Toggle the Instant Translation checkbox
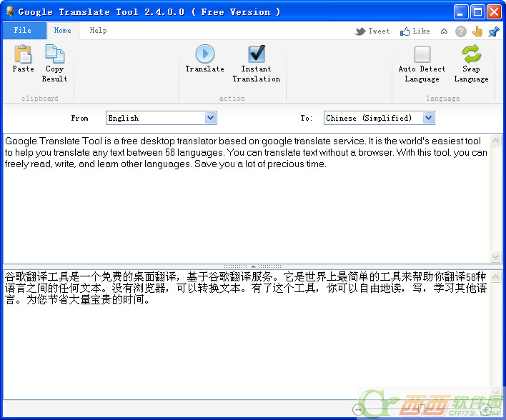The image size is (506, 420). point(256,54)
